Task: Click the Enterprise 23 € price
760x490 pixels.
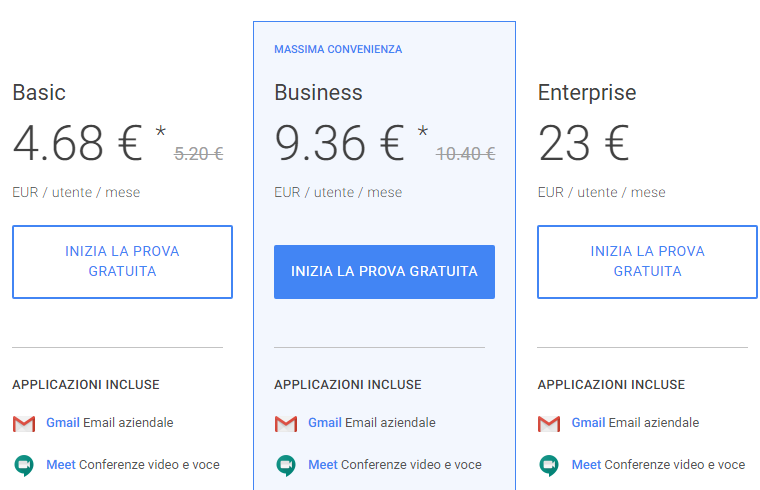Action: pyautogui.click(x=583, y=143)
